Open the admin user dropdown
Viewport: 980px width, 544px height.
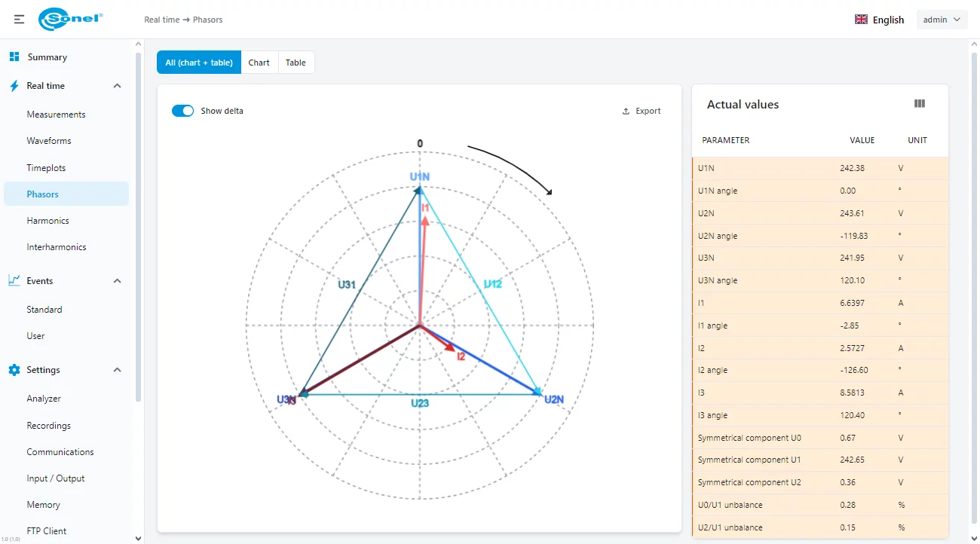942,20
